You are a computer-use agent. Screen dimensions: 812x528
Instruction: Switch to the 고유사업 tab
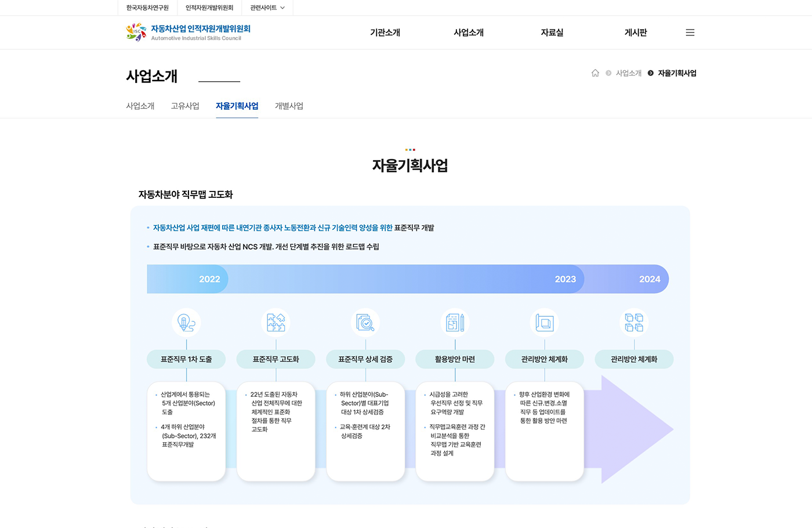[185, 106]
